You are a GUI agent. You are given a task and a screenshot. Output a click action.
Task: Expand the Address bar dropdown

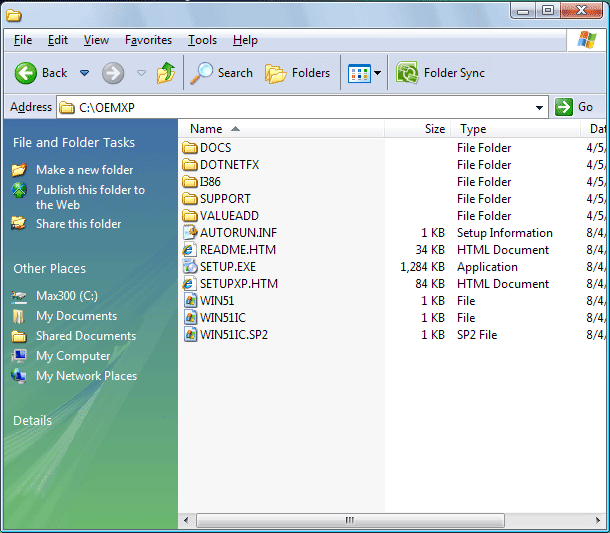(x=539, y=107)
